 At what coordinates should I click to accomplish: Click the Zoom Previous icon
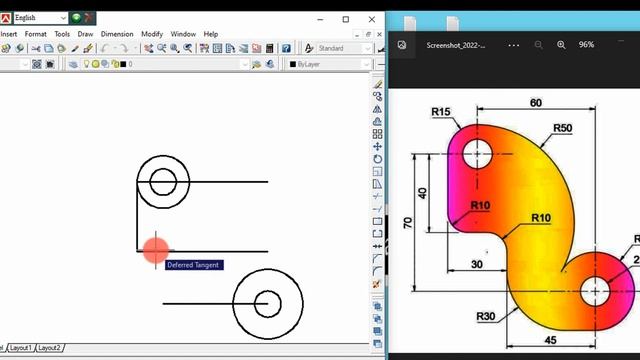click(x=188, y=49)
